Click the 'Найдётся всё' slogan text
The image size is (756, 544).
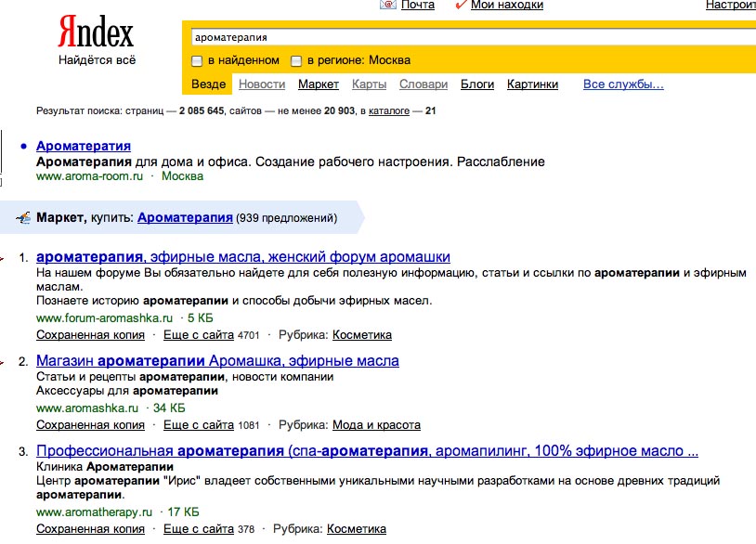point(97,60)
